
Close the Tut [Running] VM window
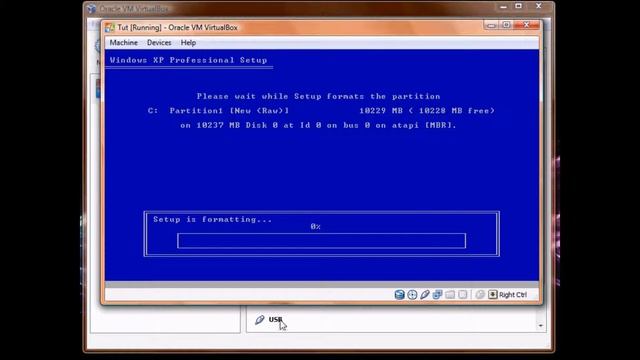(x=527, y=25)
